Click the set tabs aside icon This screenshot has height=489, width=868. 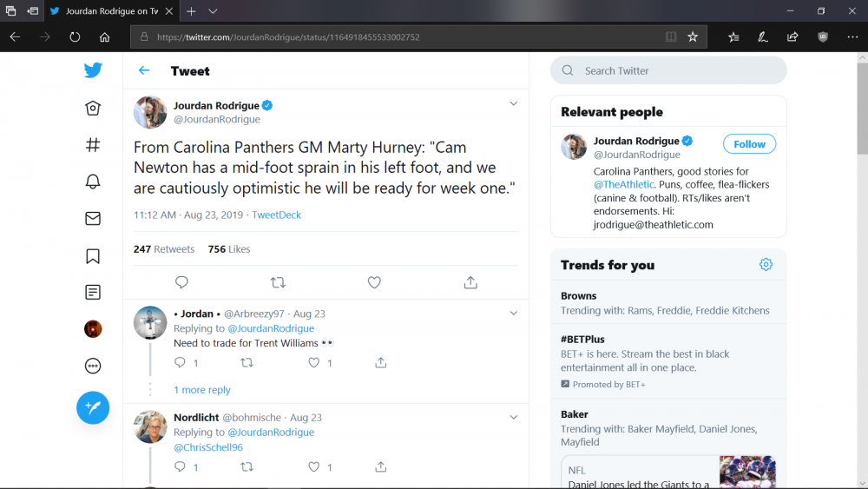(x=33, y=11)
